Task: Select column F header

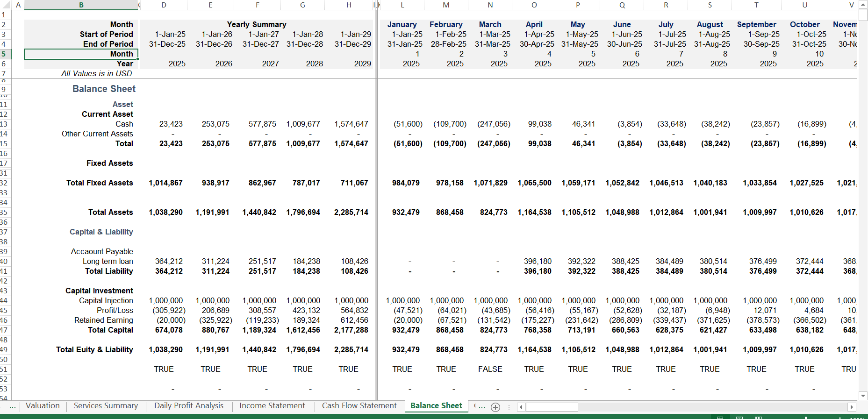Action: (x=257, y=5)
